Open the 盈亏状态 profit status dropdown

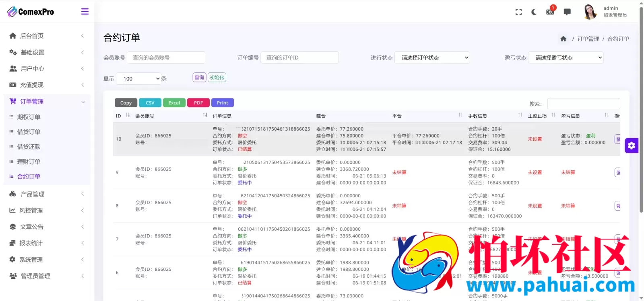(566, 57)
